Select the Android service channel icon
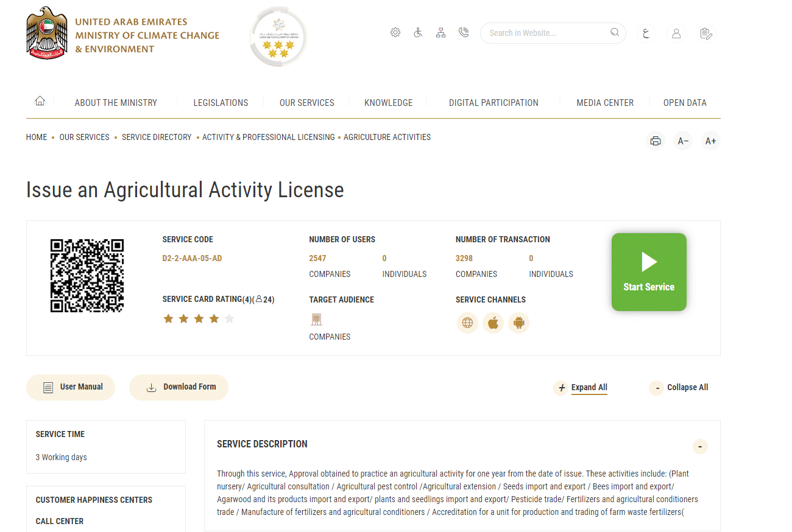The image size is (792, 532). pos(518,323)
